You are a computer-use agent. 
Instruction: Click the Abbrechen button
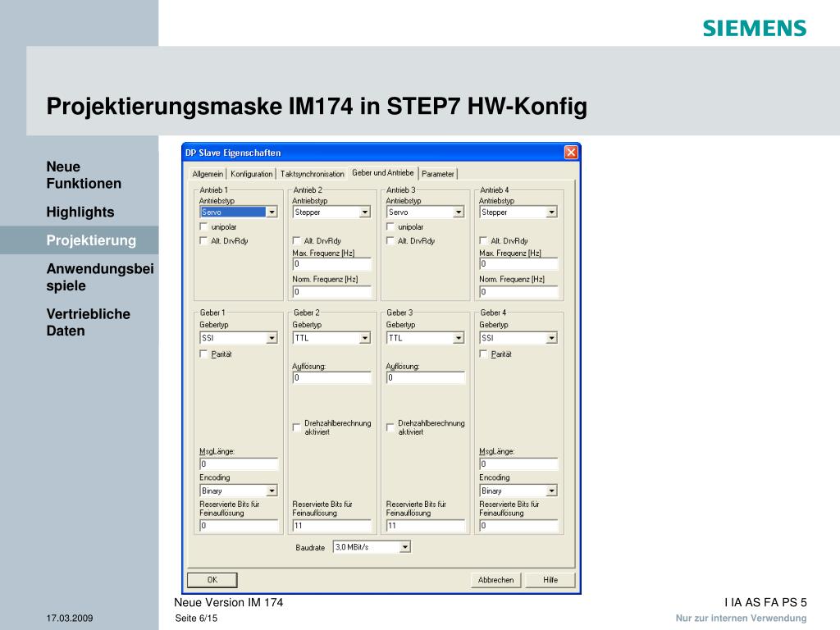[495, 580]
